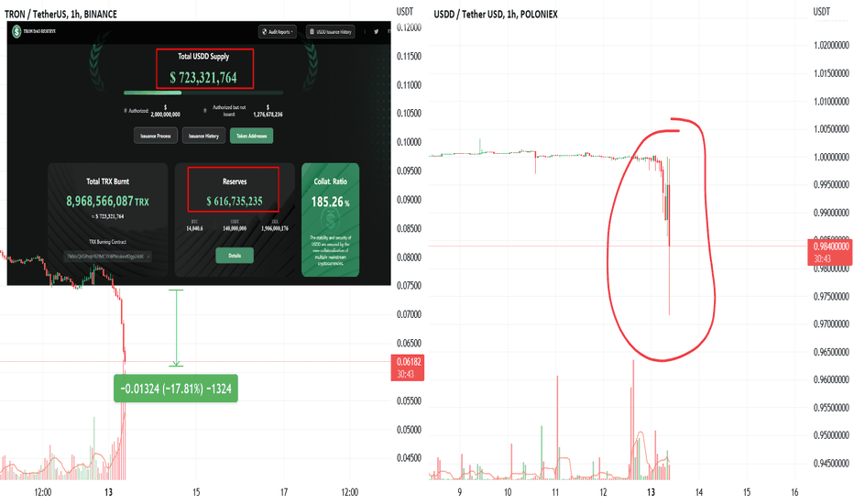Click the USDD supply progress bar
This screenshot has height=504, width=854.
[x=203, y=93]
